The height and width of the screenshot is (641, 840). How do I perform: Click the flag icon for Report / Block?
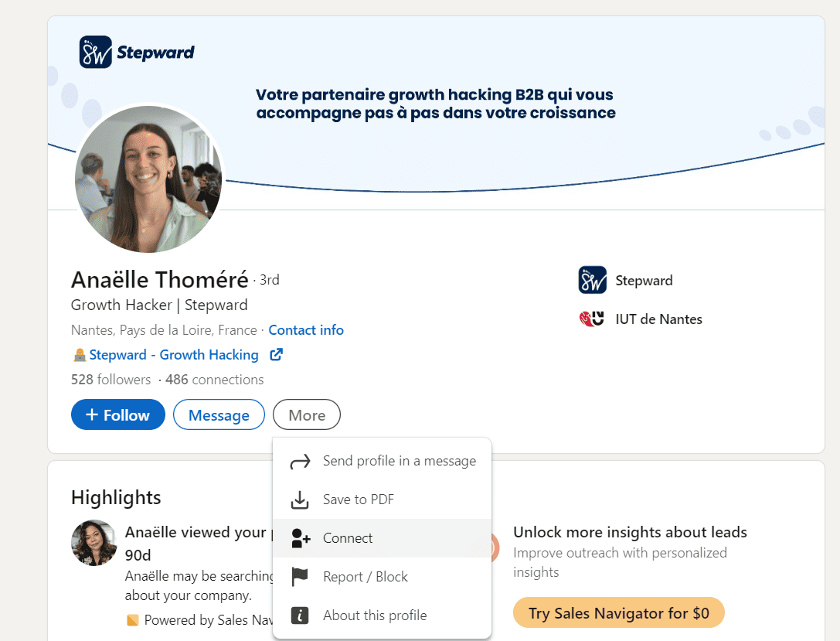[300, 577]
